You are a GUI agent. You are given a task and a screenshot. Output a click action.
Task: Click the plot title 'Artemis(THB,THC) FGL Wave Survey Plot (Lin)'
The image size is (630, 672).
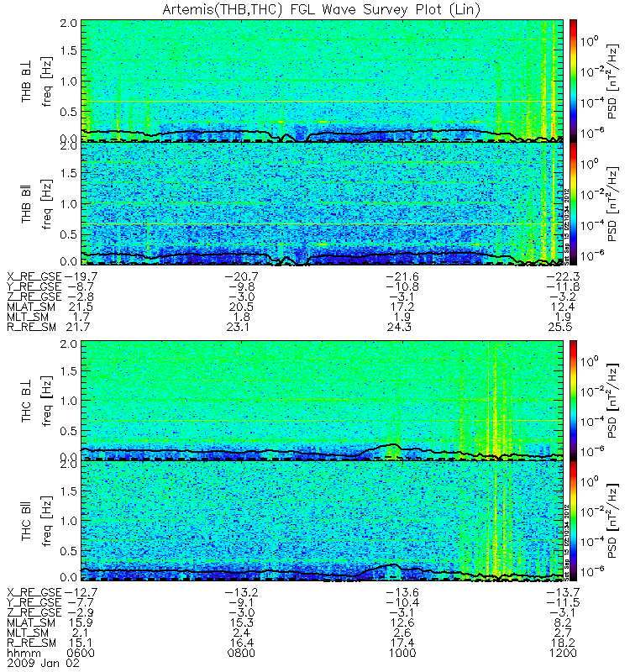click(x=321, y=9)
